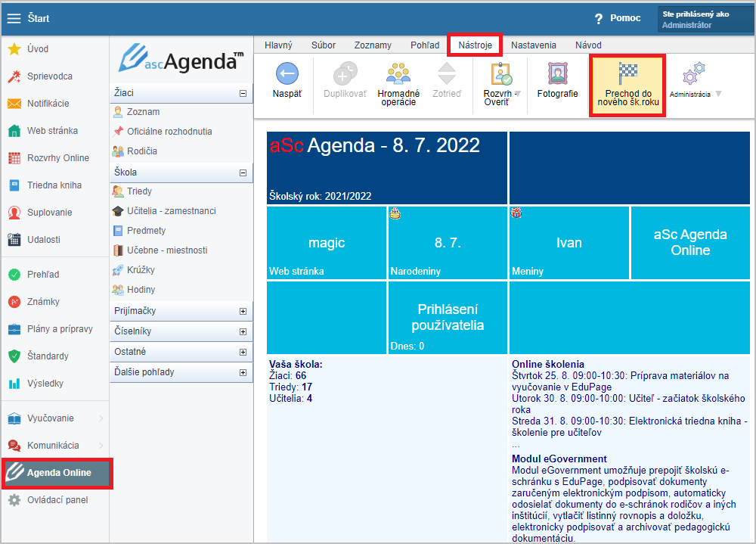The image size is (756, 544).
Task: Collapse the Škola section
Action: click(x=243, y=173)
